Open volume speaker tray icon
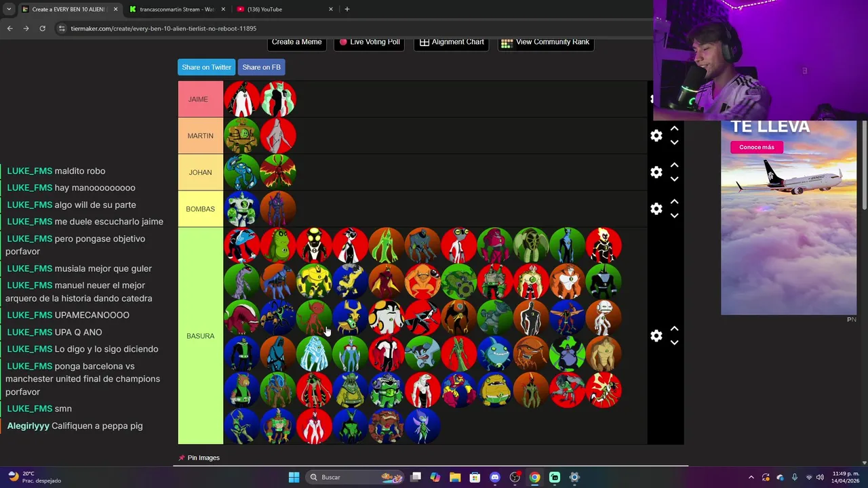This screenshot has width=868, height=488. [820, 477]
